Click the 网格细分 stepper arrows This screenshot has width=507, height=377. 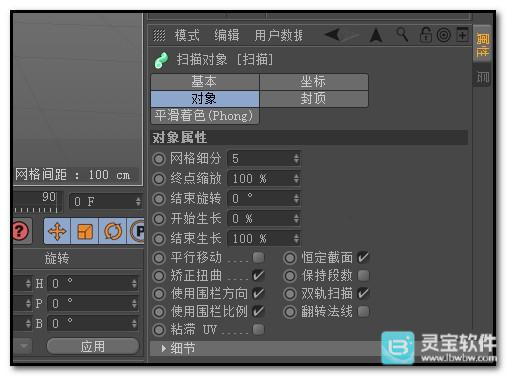pos(296,159)
